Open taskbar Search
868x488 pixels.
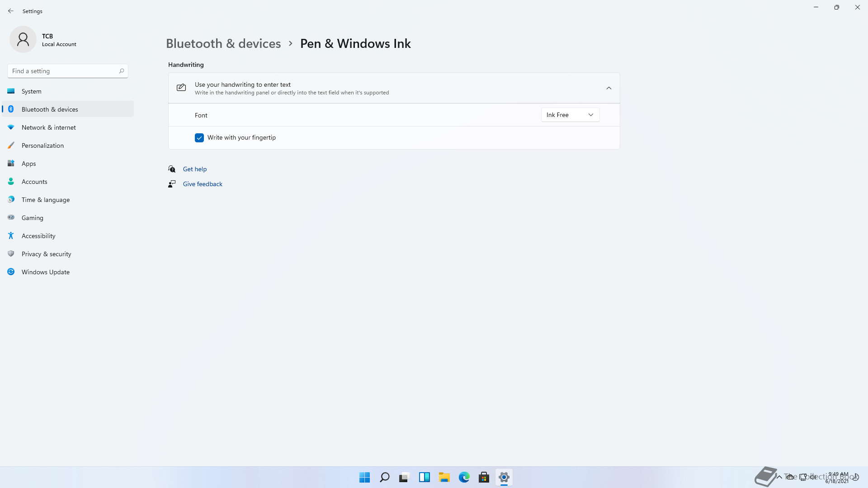[x=385, y=477]
